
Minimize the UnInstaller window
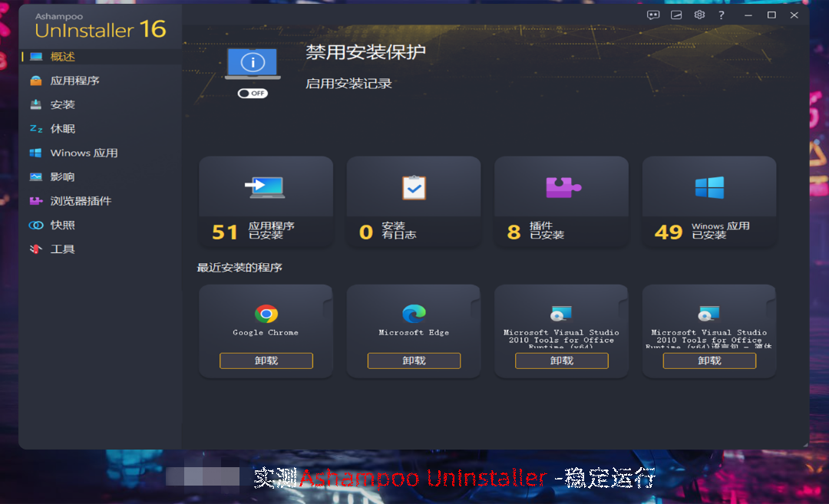click(x=748, y=15)
